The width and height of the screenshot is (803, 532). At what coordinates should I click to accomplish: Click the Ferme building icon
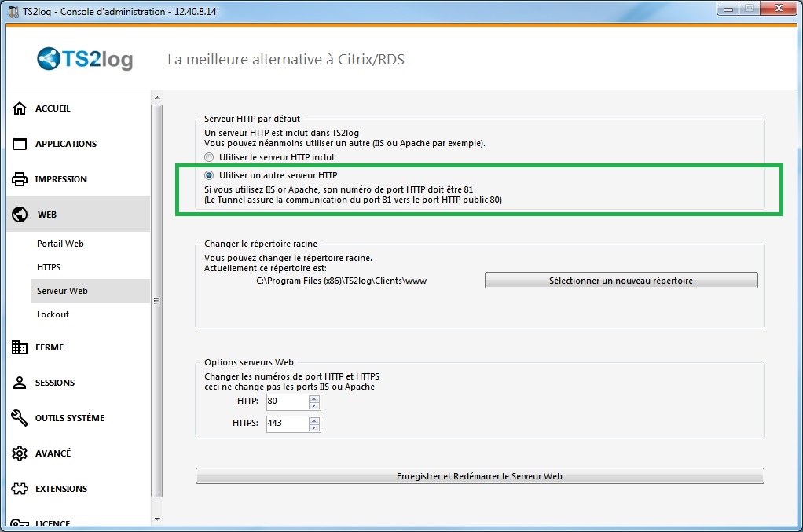(x=20, y=347)
